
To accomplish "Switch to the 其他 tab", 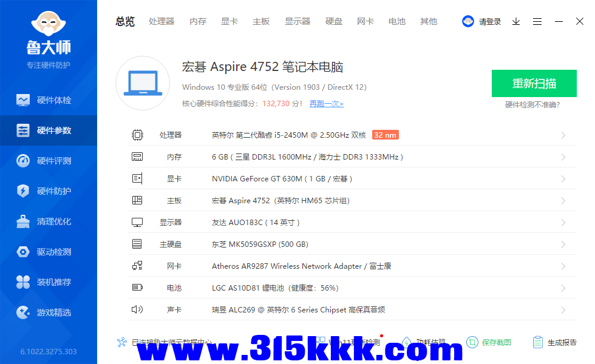I will click(429, 22).
